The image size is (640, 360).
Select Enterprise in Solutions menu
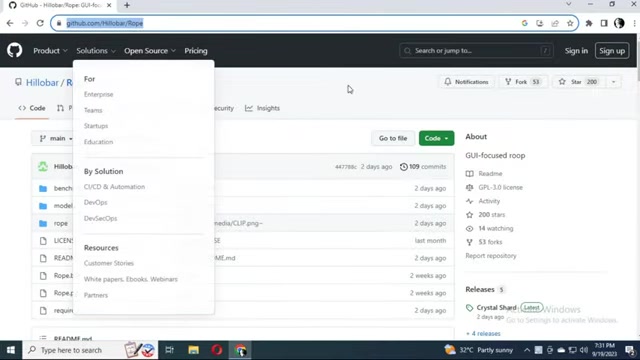(98, 94)
